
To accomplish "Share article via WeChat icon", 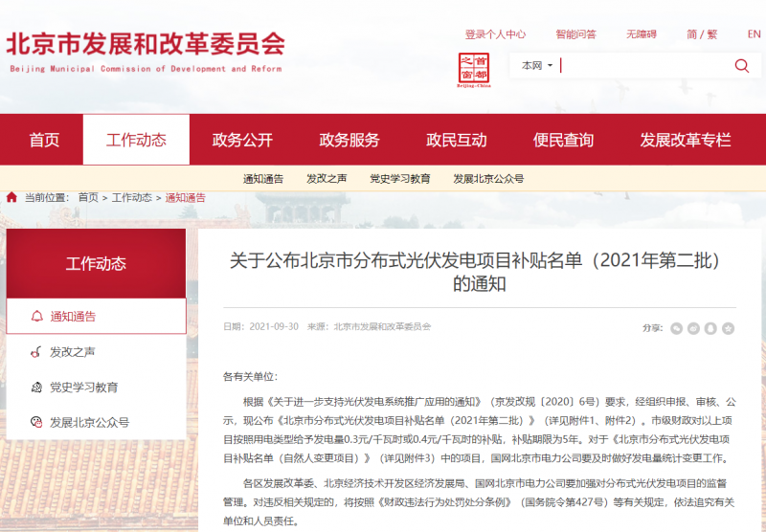I will coord(677,328).
